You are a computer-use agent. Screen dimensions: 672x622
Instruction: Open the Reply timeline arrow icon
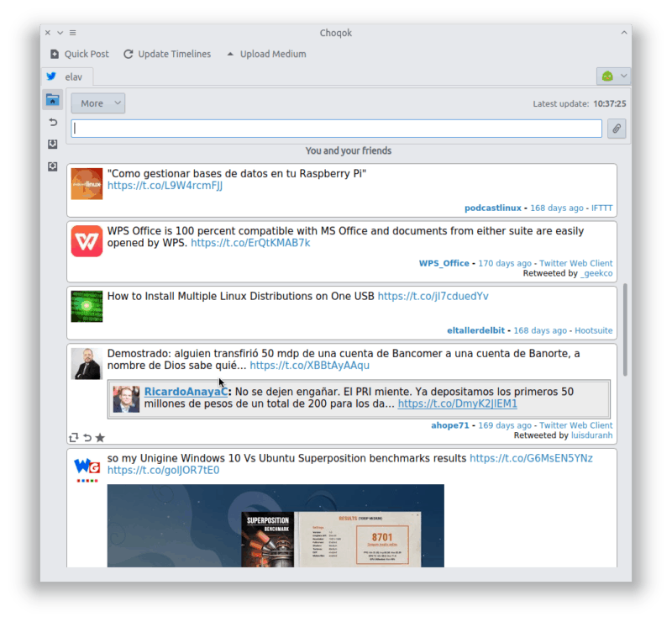click(x=52, y=123)
